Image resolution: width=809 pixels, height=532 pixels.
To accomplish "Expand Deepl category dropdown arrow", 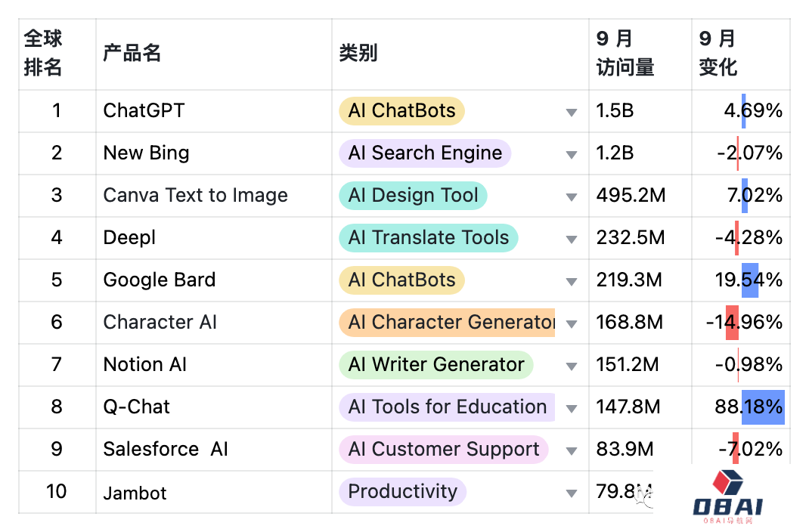I will click(x=572, y=240).
